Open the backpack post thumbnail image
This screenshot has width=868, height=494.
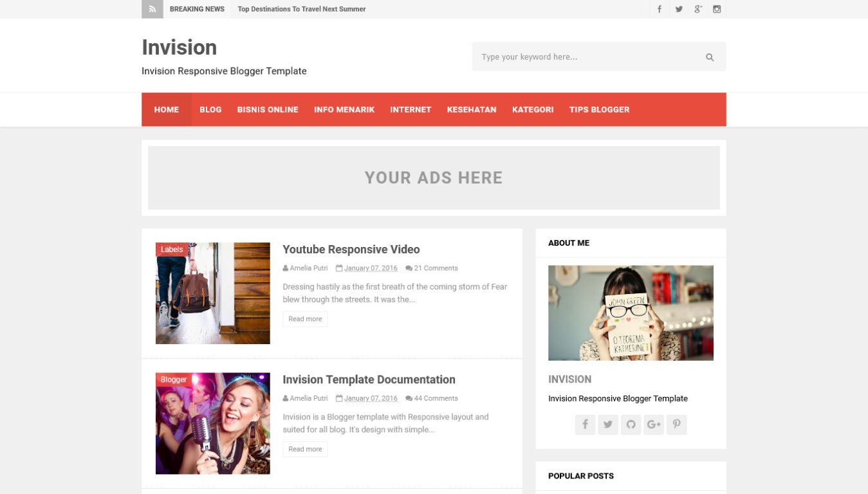point(213,293)
